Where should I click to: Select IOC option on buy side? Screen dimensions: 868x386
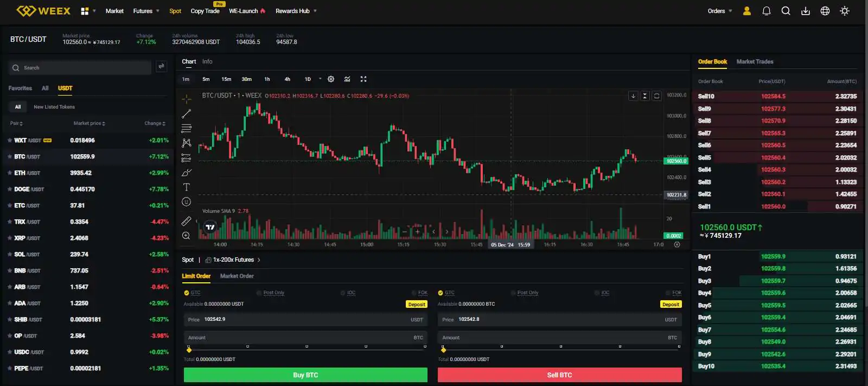click(348, 293)
